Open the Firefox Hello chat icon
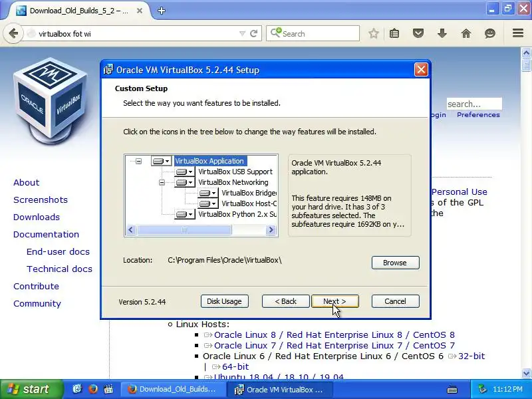This screenshot has width=532, height=399. (x=490, y=34)
